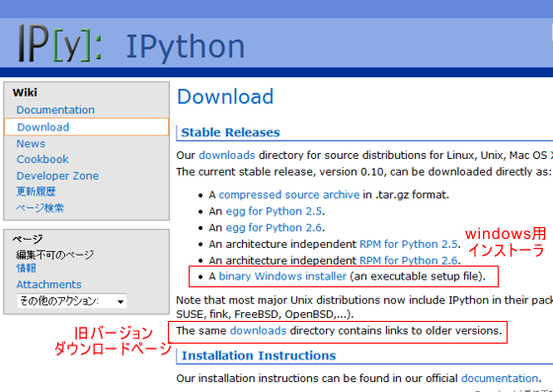Click the downloads link in Stable Releases
Image resolution: width=553 pixels, height=392 pixels.
(x=227, y=155)
